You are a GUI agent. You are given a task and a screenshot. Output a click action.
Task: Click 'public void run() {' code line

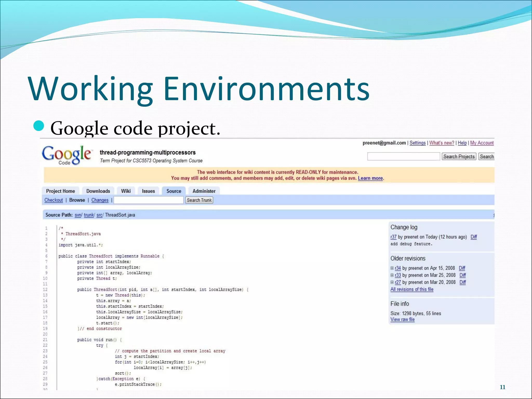99,340
